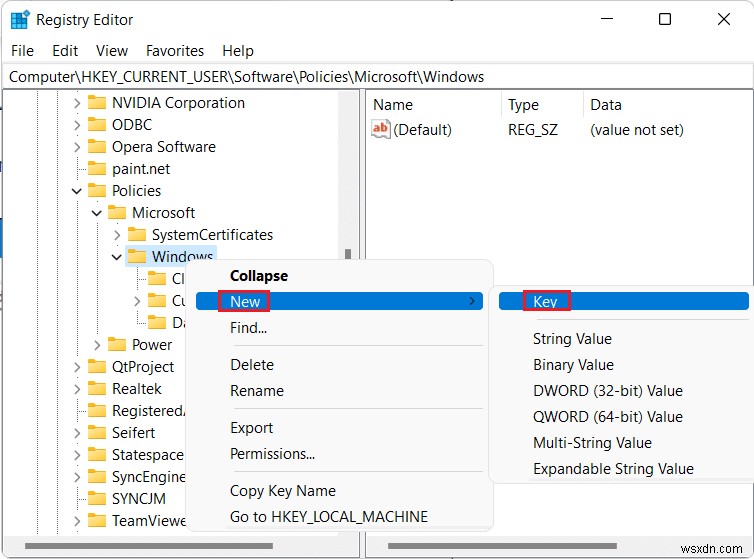The height and width of the screenshot is (559, 754).
Task: Collapse the Policies tree node
Action: click(x=77, y=191)
